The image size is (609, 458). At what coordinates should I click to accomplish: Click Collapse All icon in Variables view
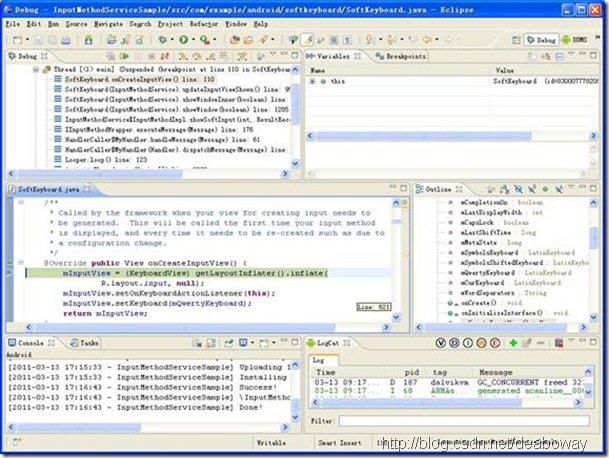pos(559,57)
